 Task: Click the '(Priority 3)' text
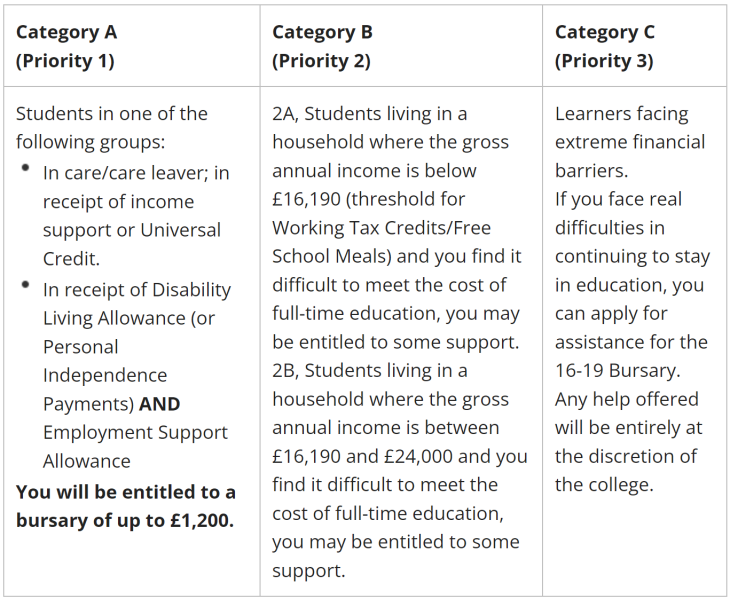(604, 61)
